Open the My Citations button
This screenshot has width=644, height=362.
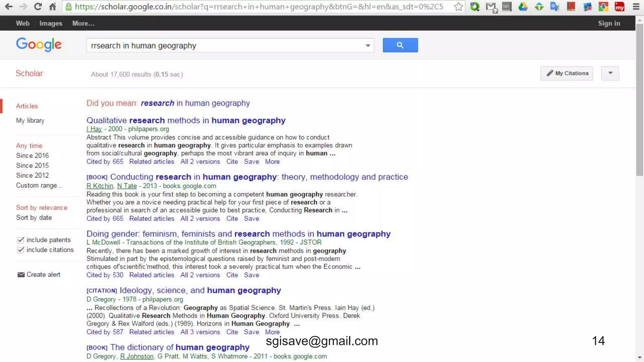coord(567,73)
